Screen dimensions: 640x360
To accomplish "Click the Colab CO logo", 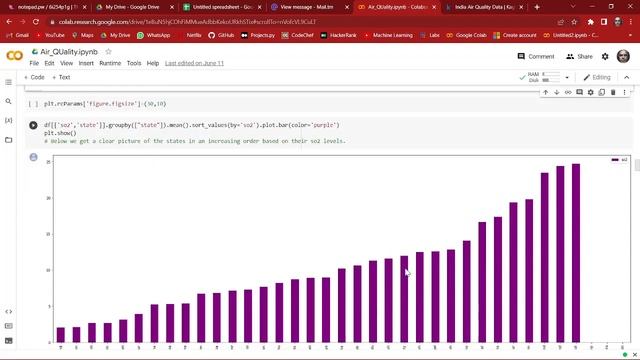I will [x=15, y=56].
